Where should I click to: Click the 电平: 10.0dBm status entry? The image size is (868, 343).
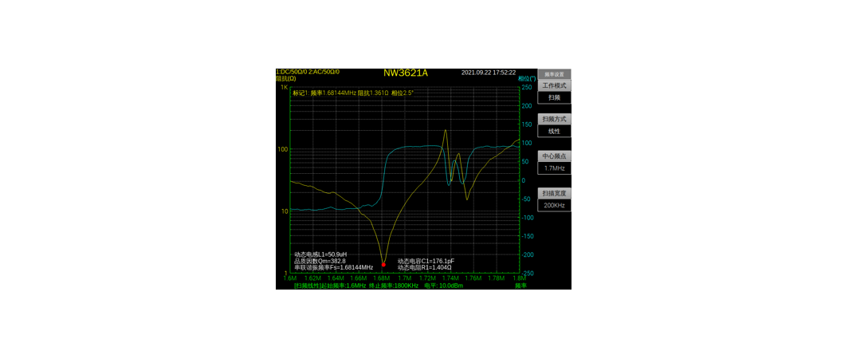coord(443,286)
